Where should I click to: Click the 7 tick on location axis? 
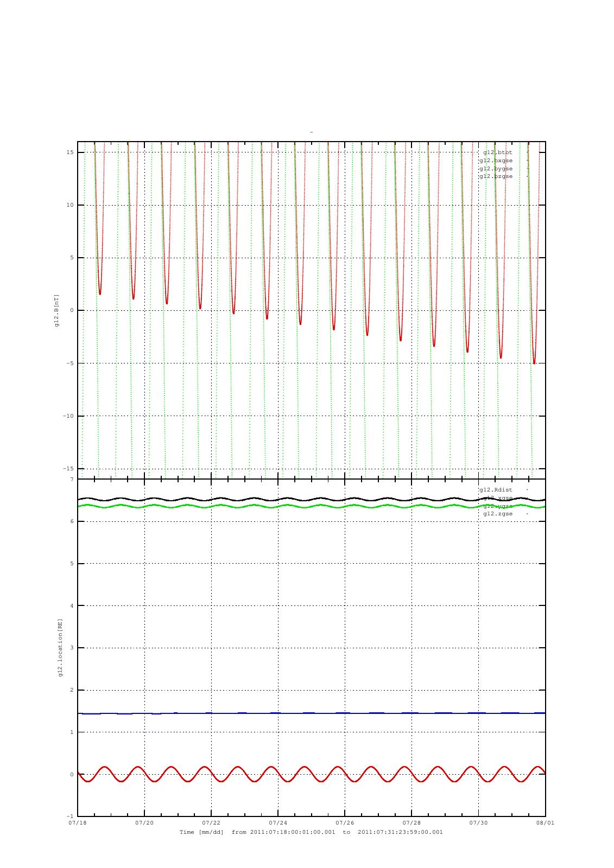[x=72, y=480]
